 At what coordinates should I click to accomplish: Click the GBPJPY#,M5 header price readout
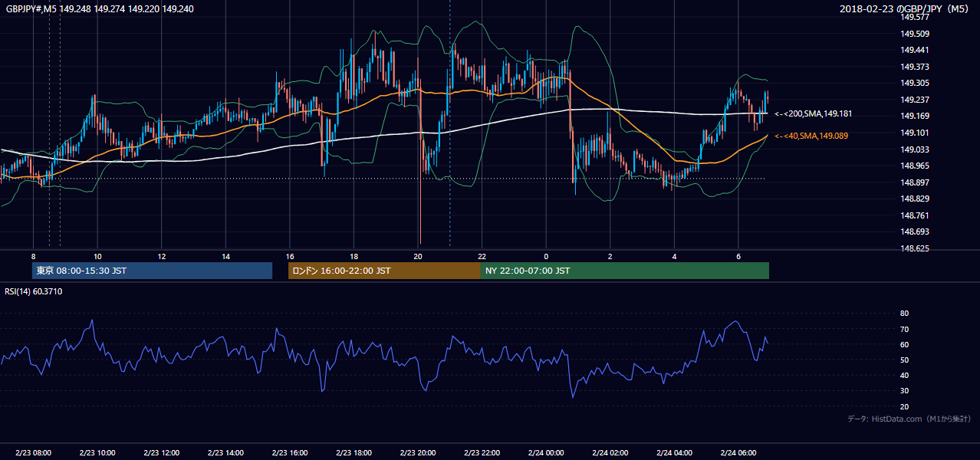[100, 8]
